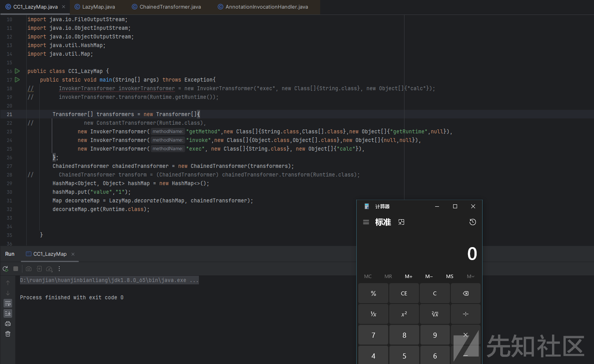Expand the M memory dropdown in Calculator
The height and width of the screenshot is (364, 594).
pyautogui.click(x=470, y=277)
